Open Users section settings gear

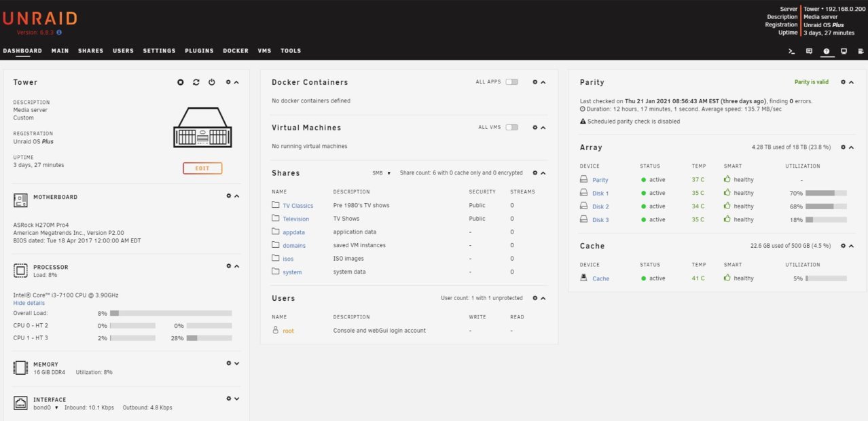click(535, 298)
